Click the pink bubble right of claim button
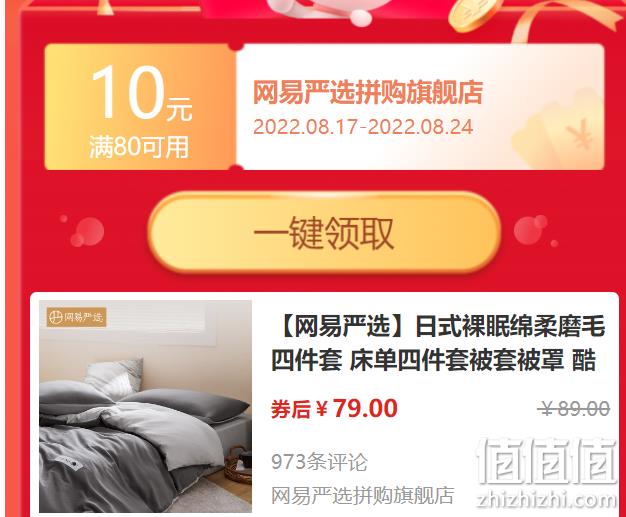Image resolution: width=626 pixels, height=517 pixels. 531,230
